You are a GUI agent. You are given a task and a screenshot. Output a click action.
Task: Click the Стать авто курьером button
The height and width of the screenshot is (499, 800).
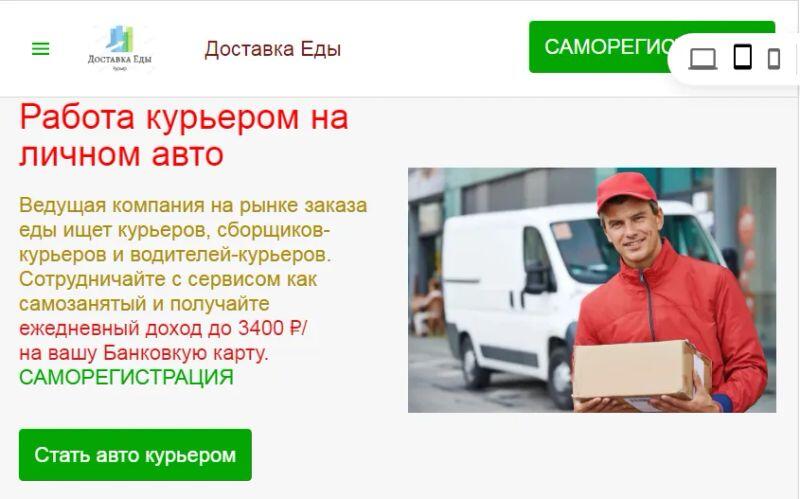tap(135, 455)
